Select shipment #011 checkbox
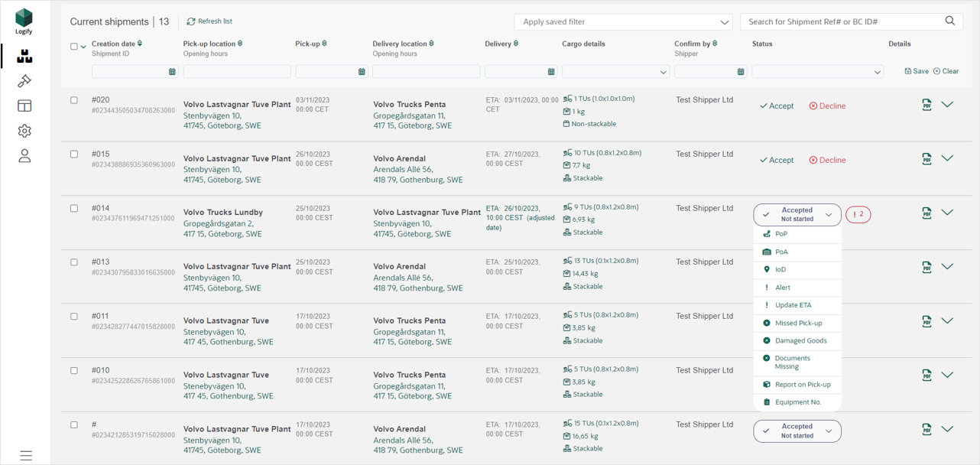Viewport: 980px width, 465px height. (x=74, y=317)
